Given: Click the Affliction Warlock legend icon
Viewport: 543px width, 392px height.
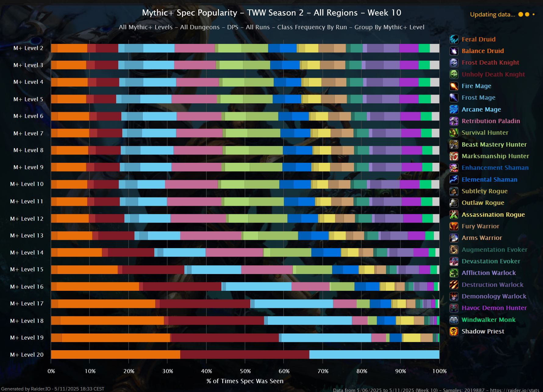Looking at the screenshot, I should click(x=454, y=273).
